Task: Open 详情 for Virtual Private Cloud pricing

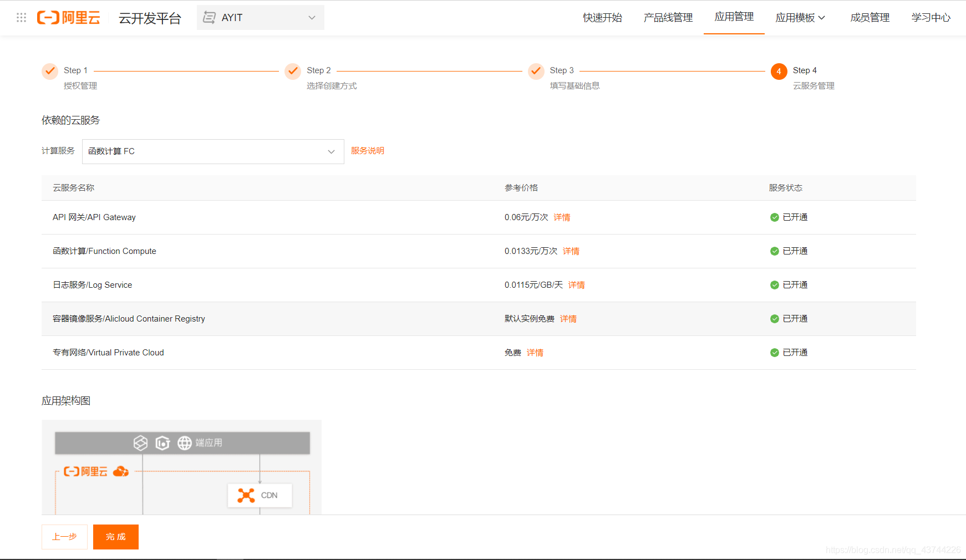Action: 535,353
